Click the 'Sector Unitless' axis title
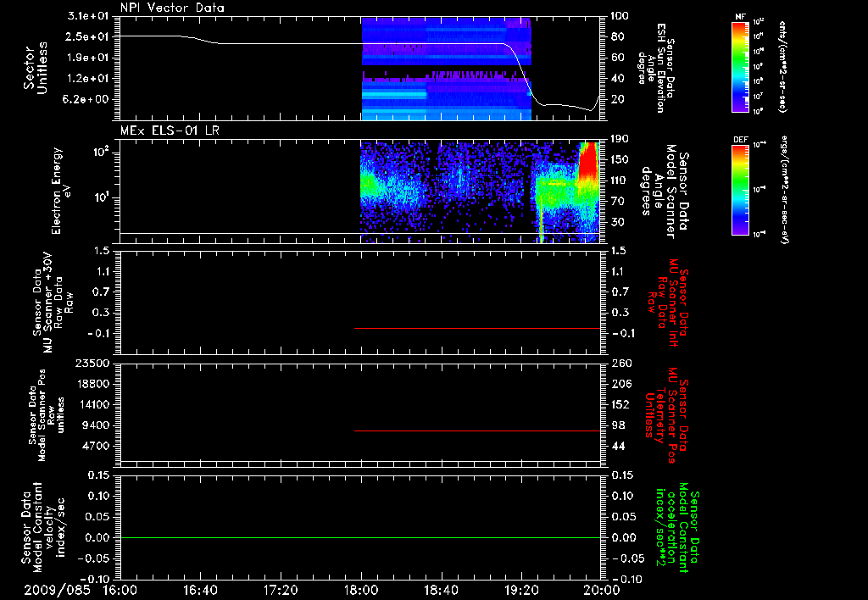868x600 pixels. coord(36,68)
